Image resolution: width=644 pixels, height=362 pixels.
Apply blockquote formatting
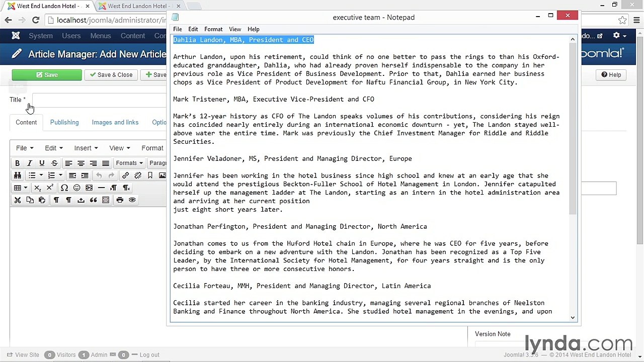pos(93,200)
